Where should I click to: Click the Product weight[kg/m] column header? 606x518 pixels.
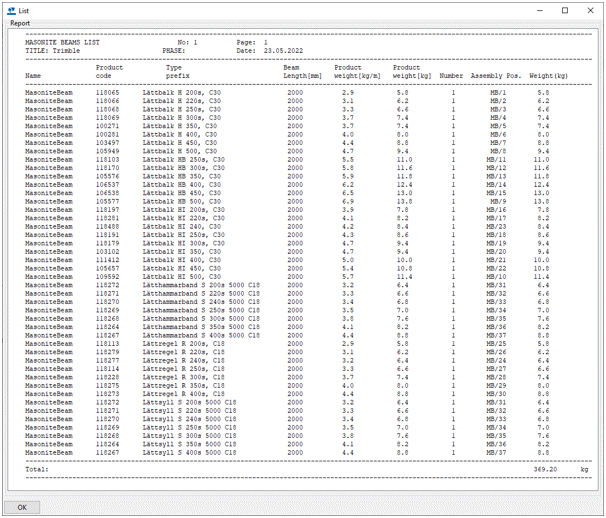point(357,72)
